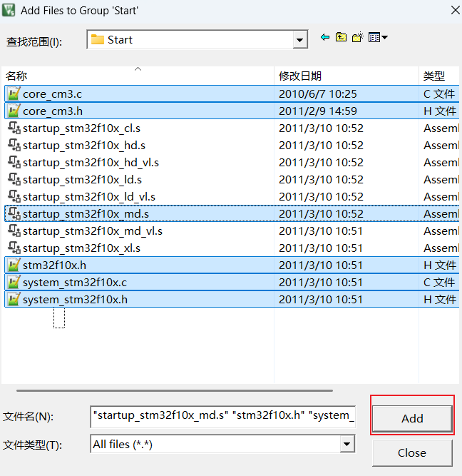
Task: Select file name core_cm3.c
Action: click(53, 94)
